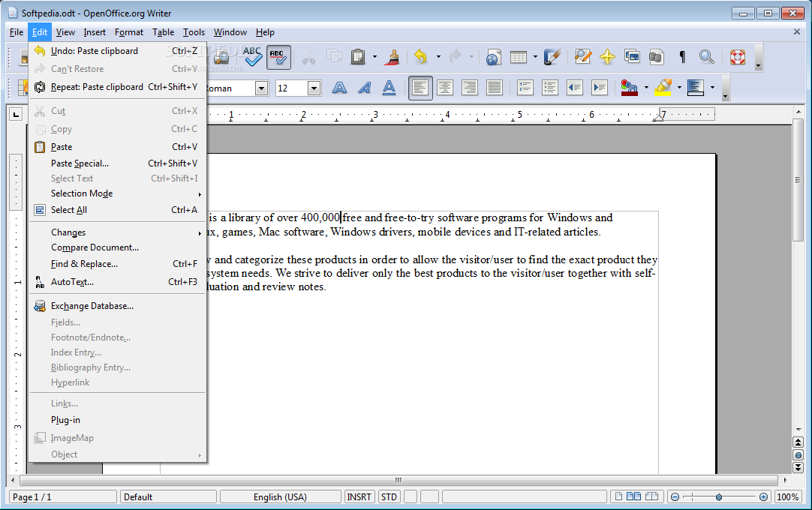
Task: Apply the Font Color swatch
Action: point(629,88)
